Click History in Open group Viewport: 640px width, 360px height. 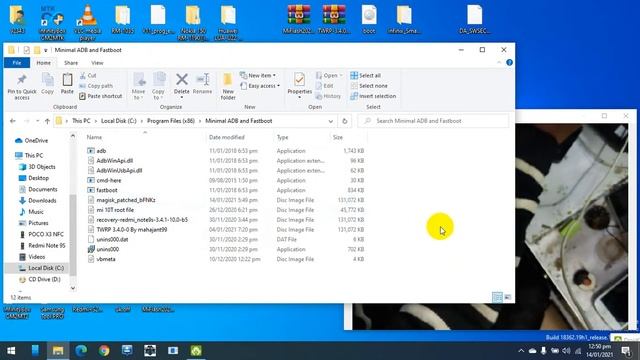(328, 96)
